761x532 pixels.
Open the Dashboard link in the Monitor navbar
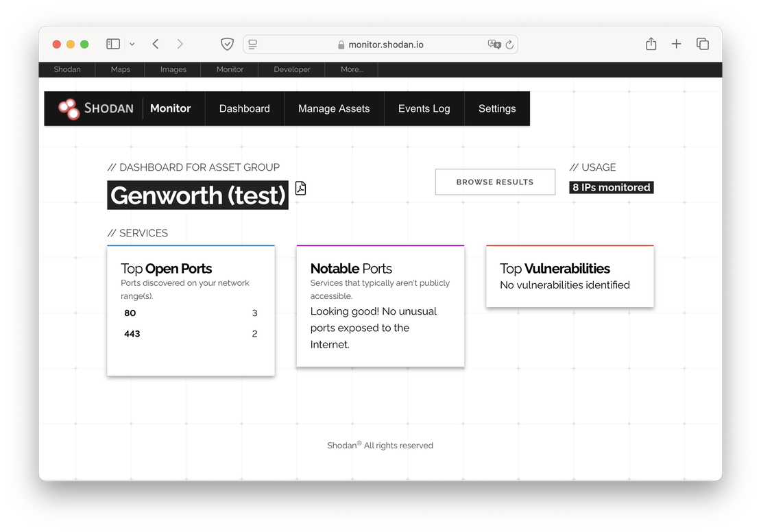click(244, 108)
